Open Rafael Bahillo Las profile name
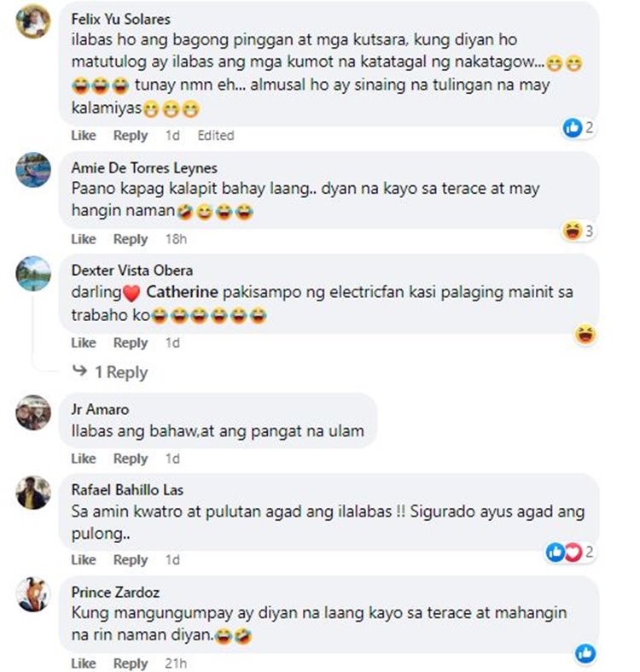Viewport: 640px width, 672px height. (127, 490)
